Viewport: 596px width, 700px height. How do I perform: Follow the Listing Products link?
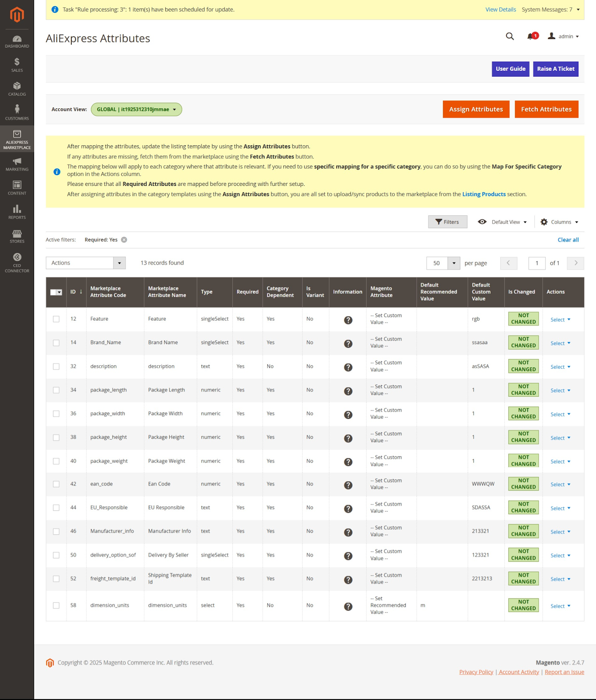[484, 194]
